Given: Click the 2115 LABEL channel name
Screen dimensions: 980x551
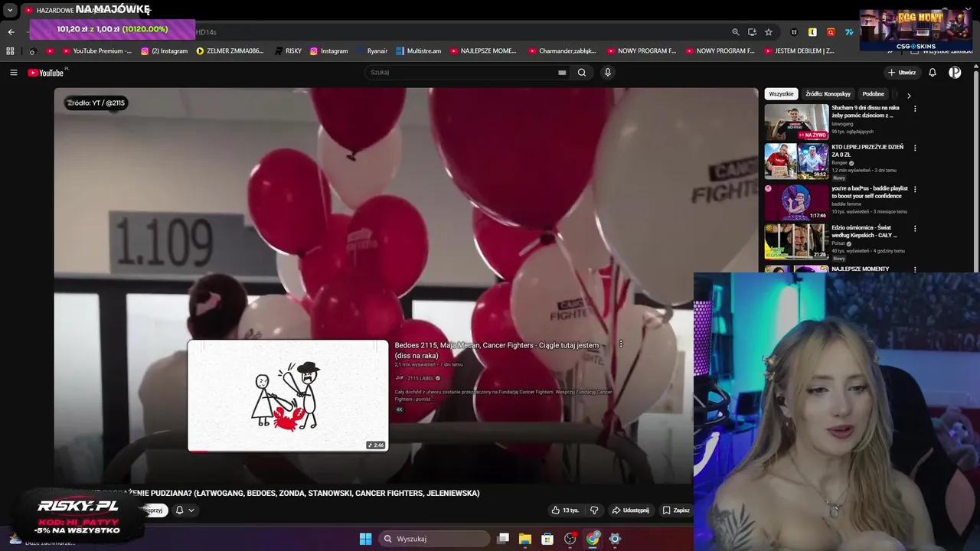Looking at the screenshot, I should click(420, 378).
